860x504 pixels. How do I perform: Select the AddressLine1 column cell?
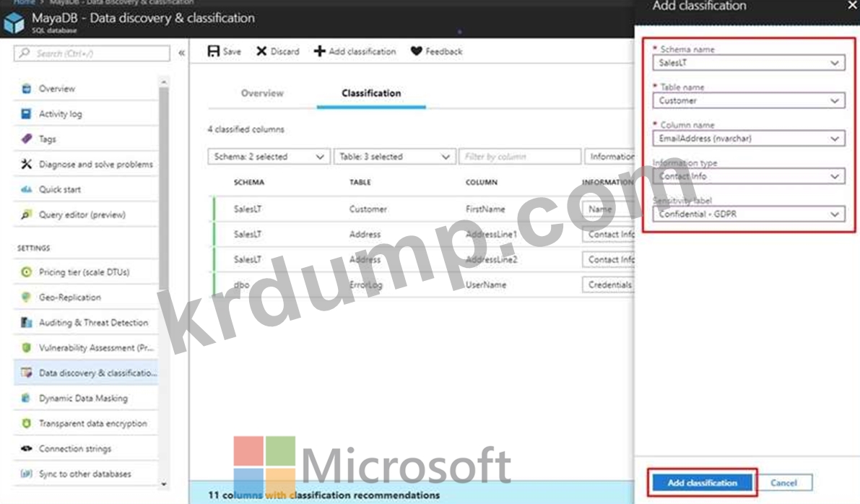pos(492,234)
